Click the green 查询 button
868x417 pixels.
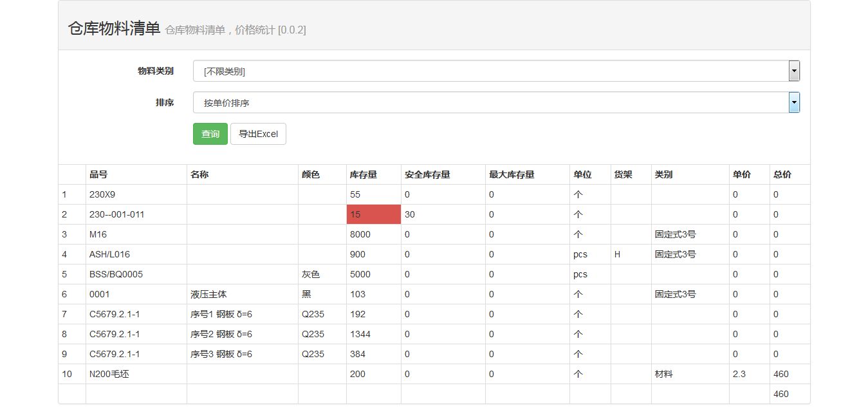(210, 134)
